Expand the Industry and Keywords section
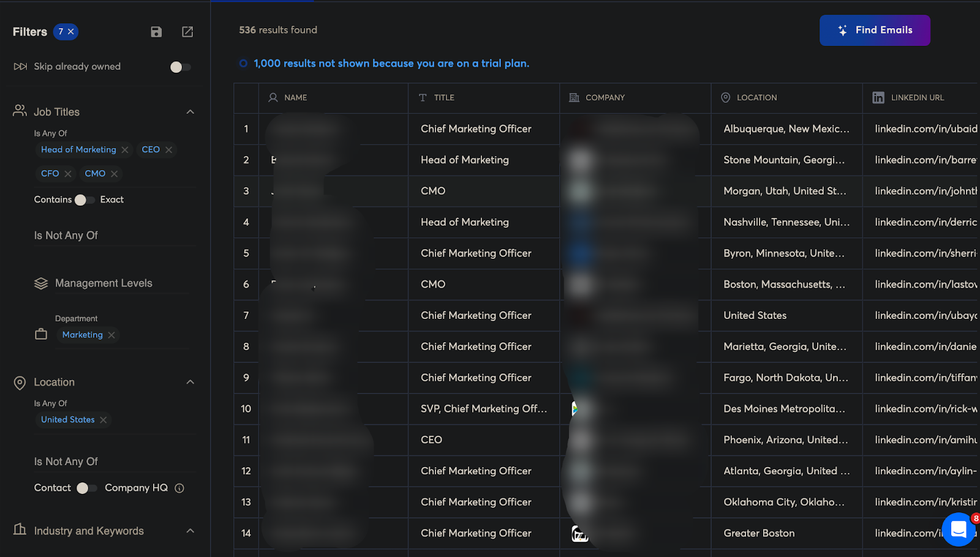Image resolution: width=980 pixels, height=557 pixels. point(190,531)
